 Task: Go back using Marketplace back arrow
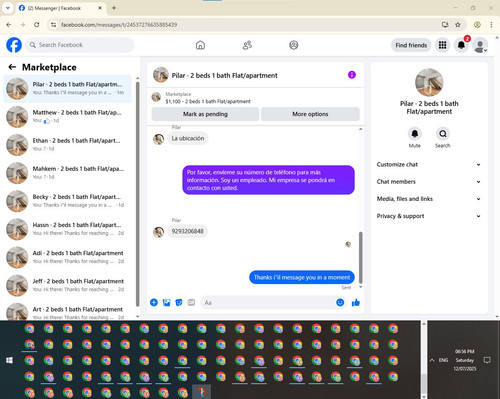click(x=12, y=67)
